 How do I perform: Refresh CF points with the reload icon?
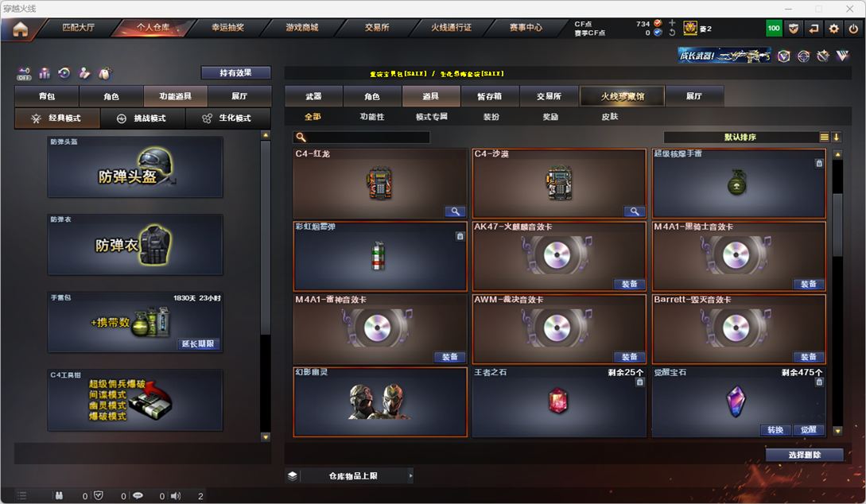coord(672,33)
